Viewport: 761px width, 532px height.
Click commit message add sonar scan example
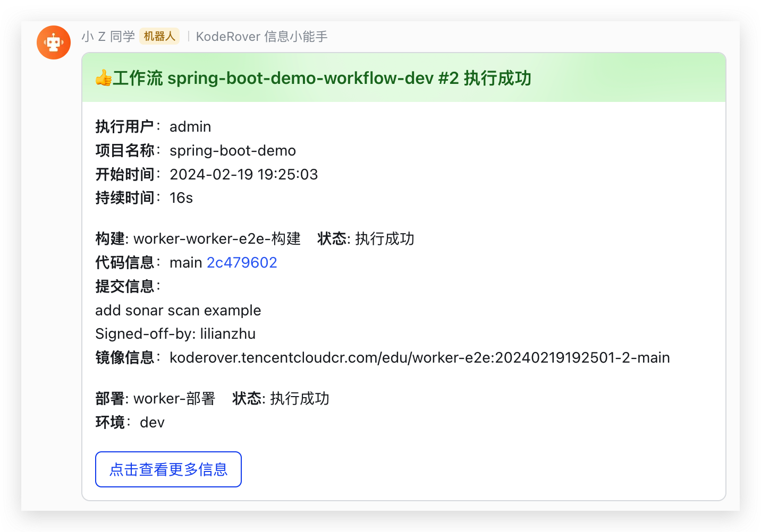[x=178, y=310]
